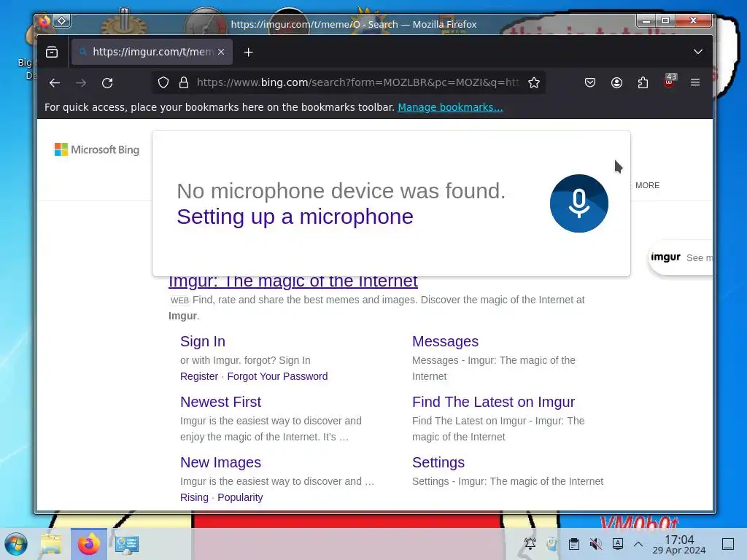
Task: Open Imgur: The magic of the Internet result
Action: click(293, 281)
